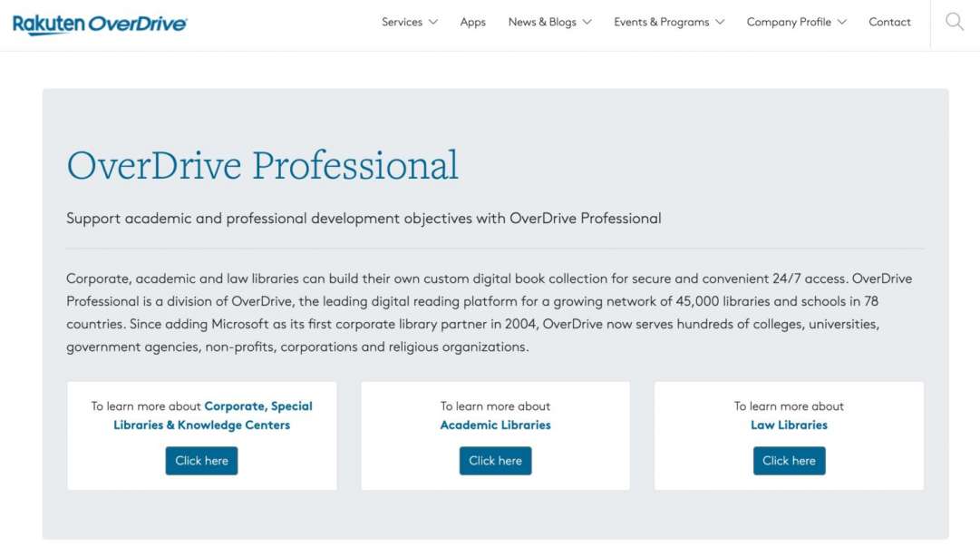Open the Company Profile menu label

789,22
